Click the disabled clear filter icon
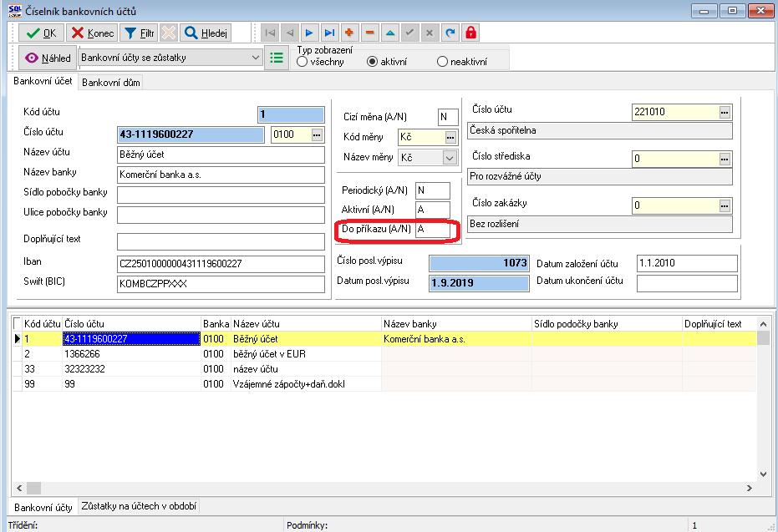Image resolution: width=778 pixels, height=532 pixels. [x=169, y=33]
